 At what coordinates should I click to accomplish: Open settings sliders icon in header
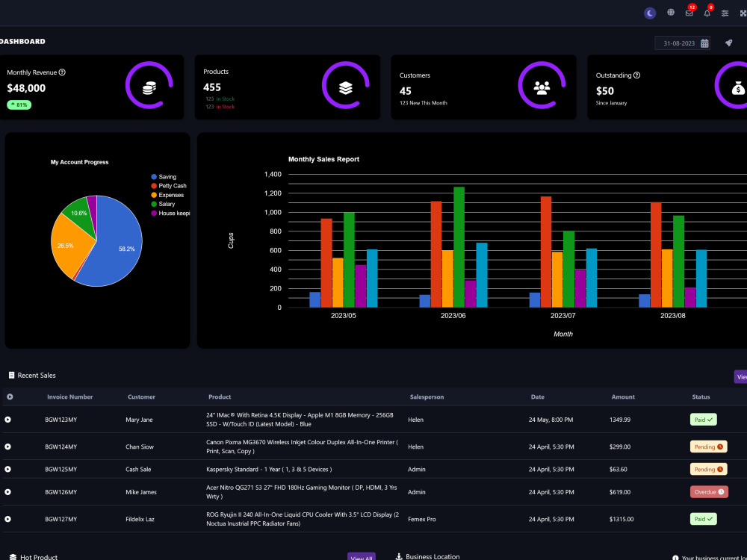point(725,13)
